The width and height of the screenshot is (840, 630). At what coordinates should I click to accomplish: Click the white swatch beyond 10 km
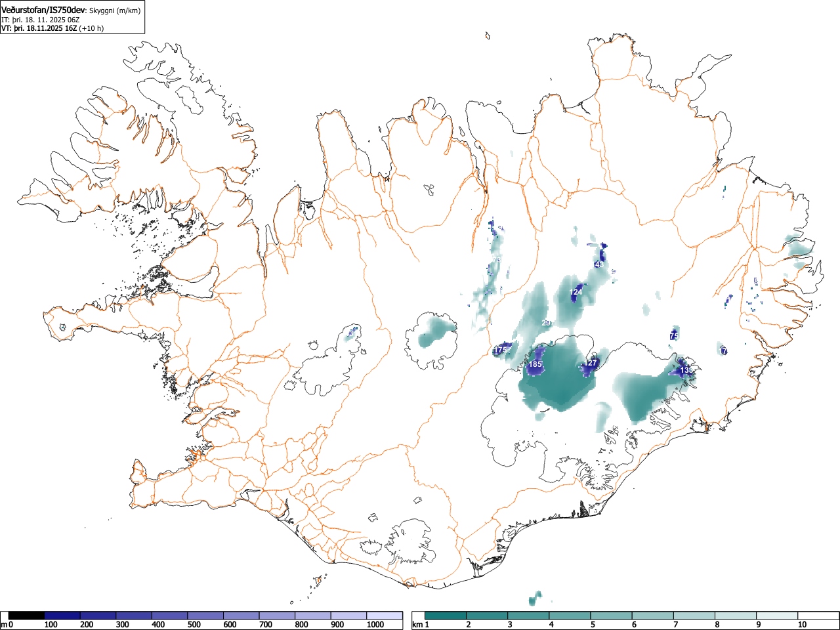(818, 616)
